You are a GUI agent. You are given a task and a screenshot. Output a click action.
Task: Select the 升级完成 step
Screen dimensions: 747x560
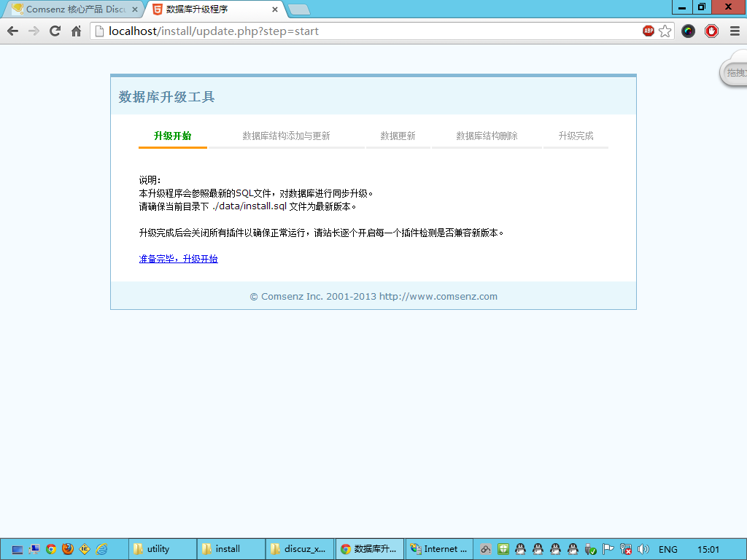(576, 136)
